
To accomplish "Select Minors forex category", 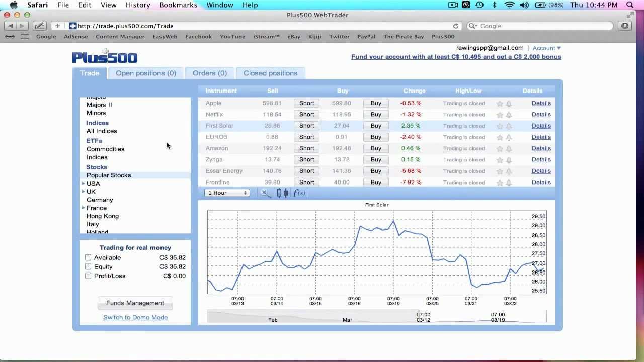I will (96, 113).
